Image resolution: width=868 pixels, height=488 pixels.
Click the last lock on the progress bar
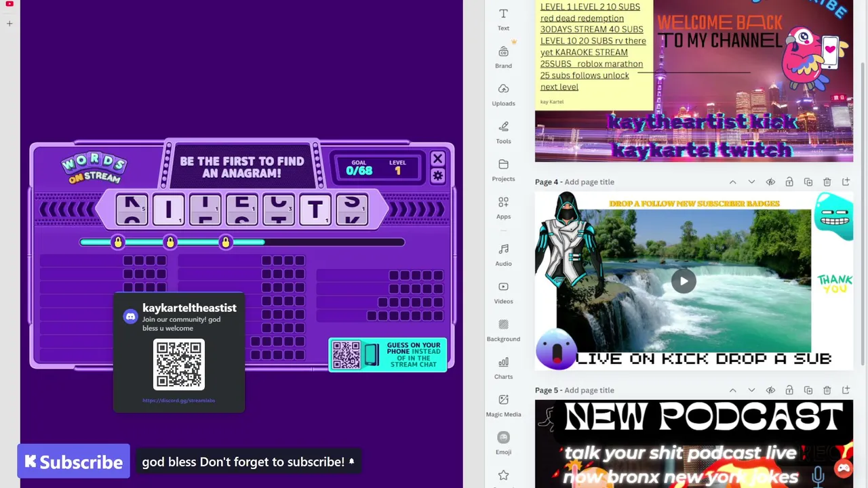pyautogui.click(x=225, y=242)
